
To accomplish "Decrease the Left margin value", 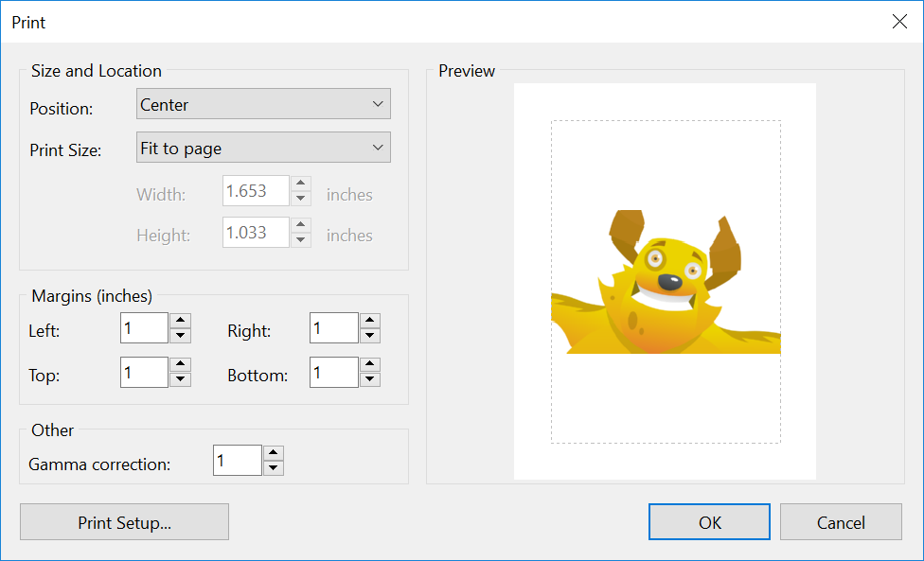I will 180,336.
